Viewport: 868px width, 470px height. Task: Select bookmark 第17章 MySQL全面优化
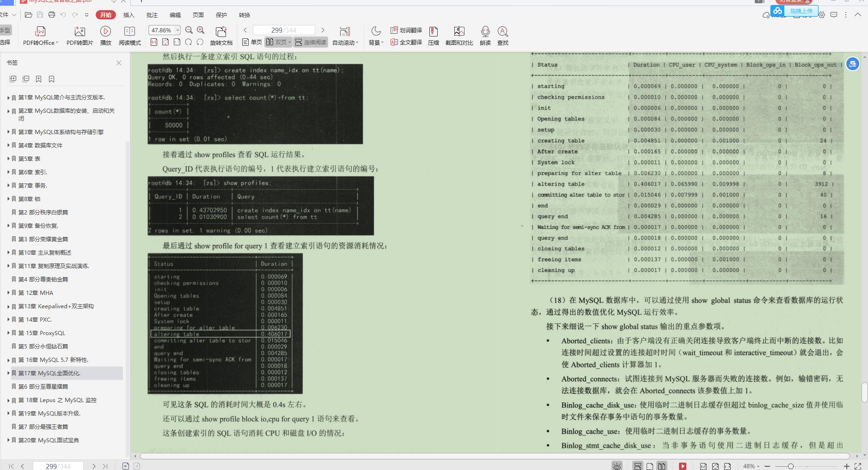tap(52, 373)
